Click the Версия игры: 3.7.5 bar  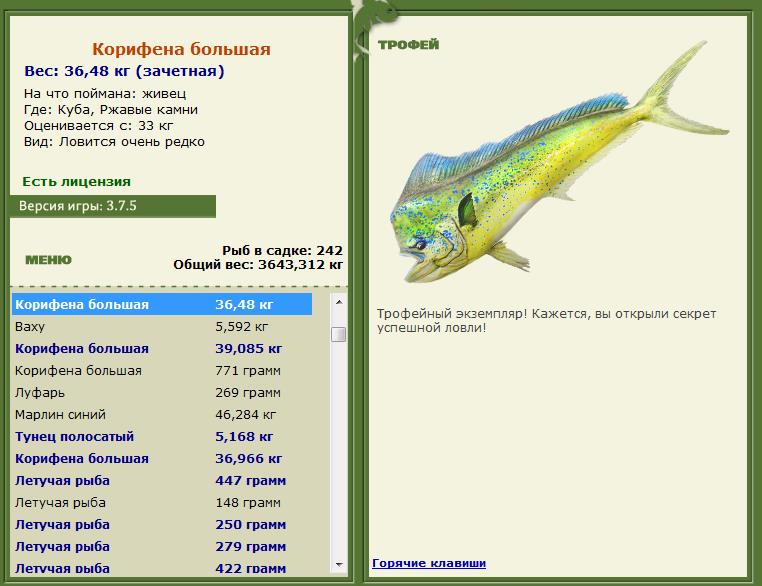pyautogui.click(x=113, y=206)
